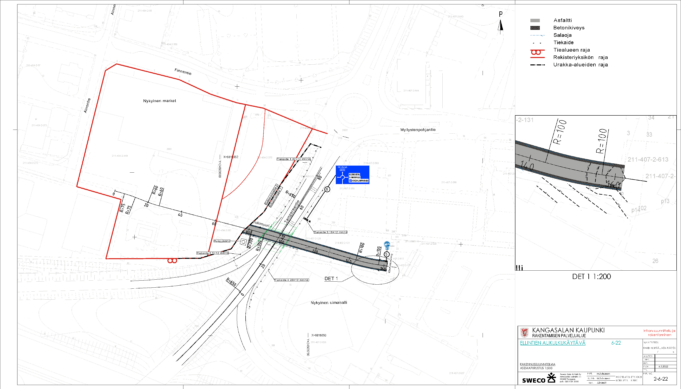
Task: Click the SWECO logo in title block
Action: [x=538, y=379]
